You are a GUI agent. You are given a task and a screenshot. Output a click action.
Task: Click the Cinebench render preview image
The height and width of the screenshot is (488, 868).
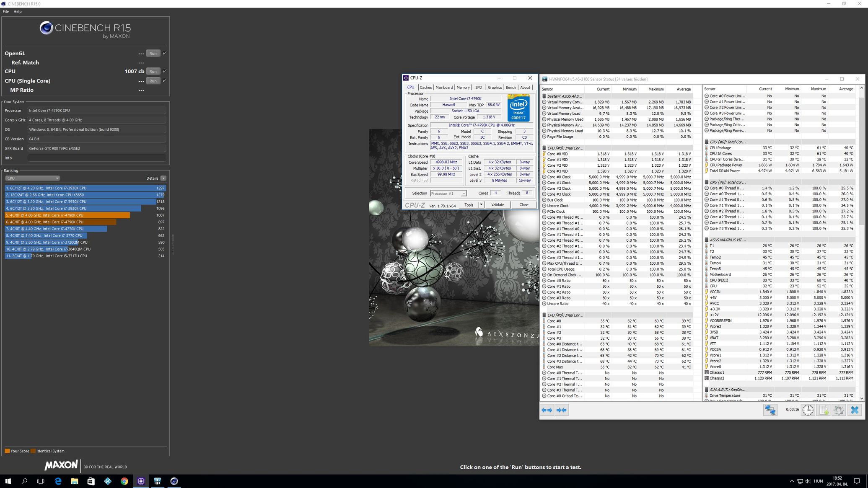[453, 238]
